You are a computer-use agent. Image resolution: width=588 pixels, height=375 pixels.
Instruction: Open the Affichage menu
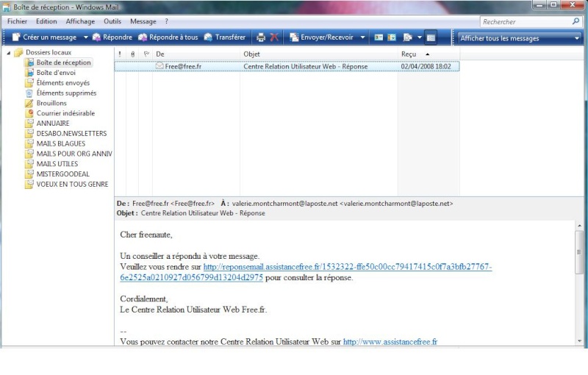80,21
